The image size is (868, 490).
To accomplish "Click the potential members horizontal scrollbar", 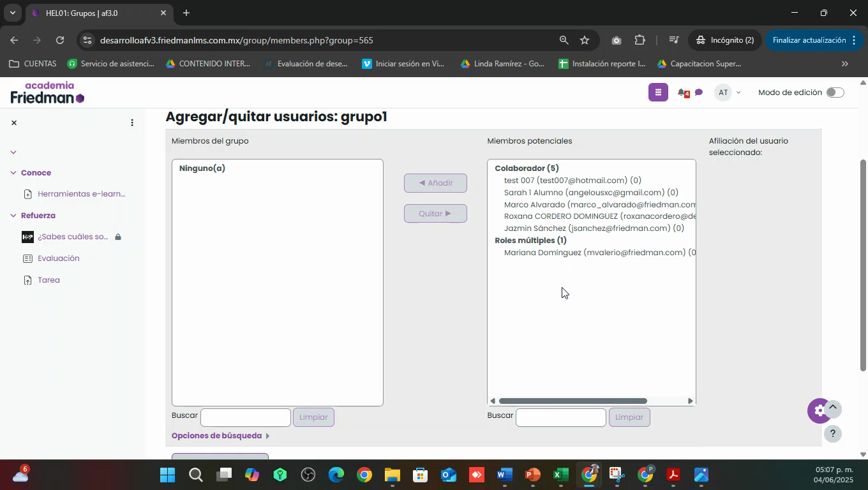I will [x=572, y=401].
